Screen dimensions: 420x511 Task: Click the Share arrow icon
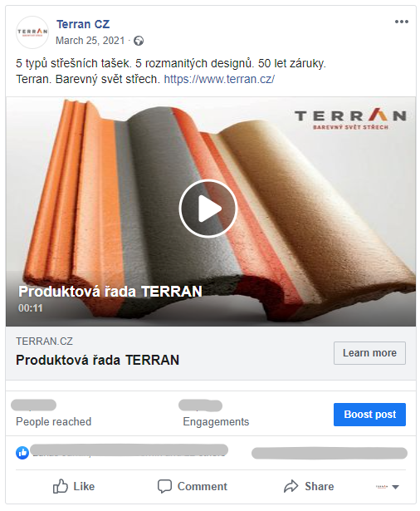(x=291, y=486)
